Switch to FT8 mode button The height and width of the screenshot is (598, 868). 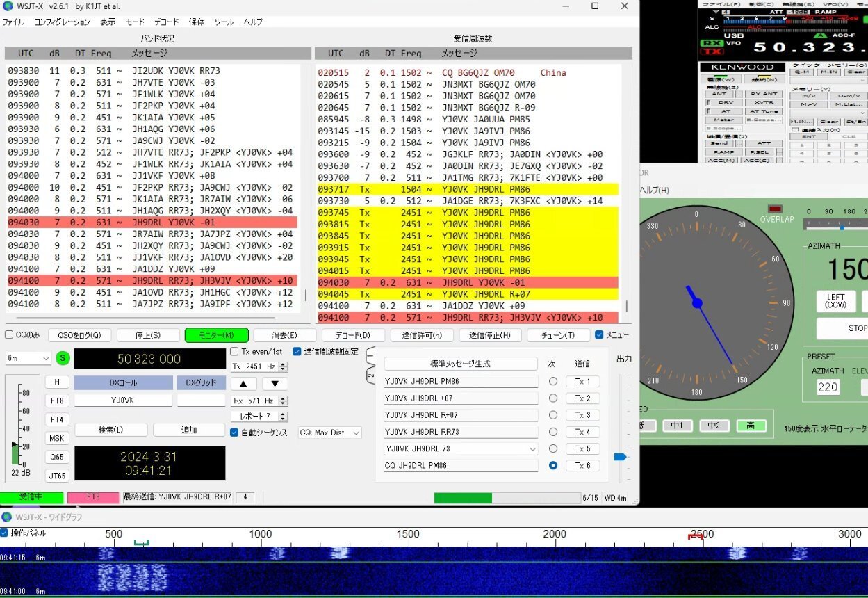(x=57, y=401)
